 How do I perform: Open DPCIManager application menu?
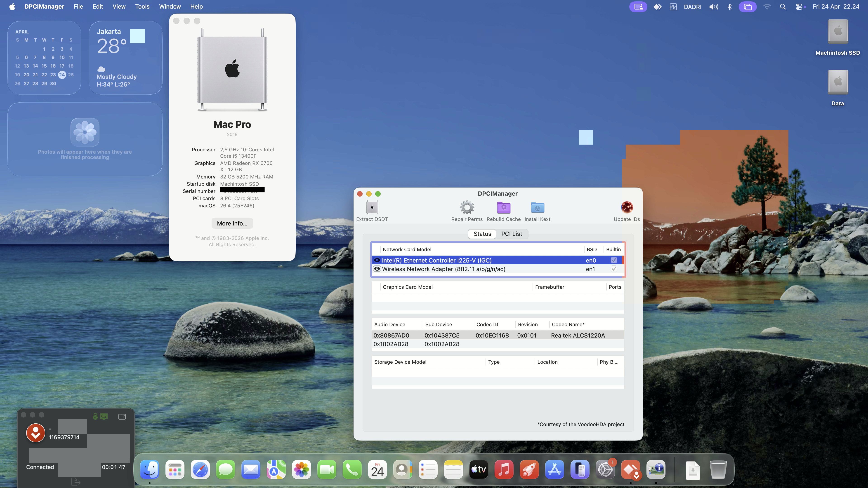[x=44, y=7]
